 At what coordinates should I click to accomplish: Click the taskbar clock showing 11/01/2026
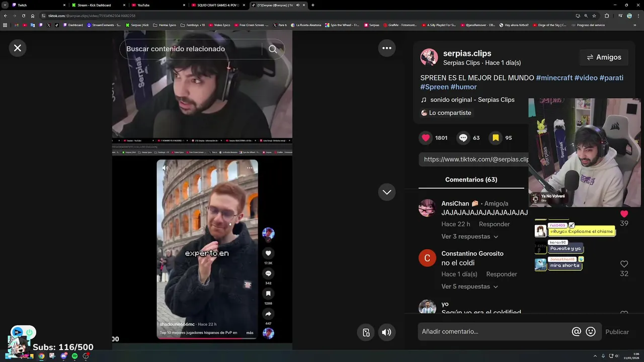pos(631,356)
